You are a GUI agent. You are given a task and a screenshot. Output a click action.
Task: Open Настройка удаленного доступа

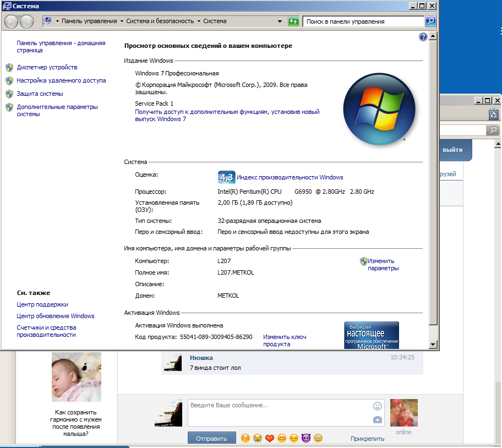(x=61, y=81)
